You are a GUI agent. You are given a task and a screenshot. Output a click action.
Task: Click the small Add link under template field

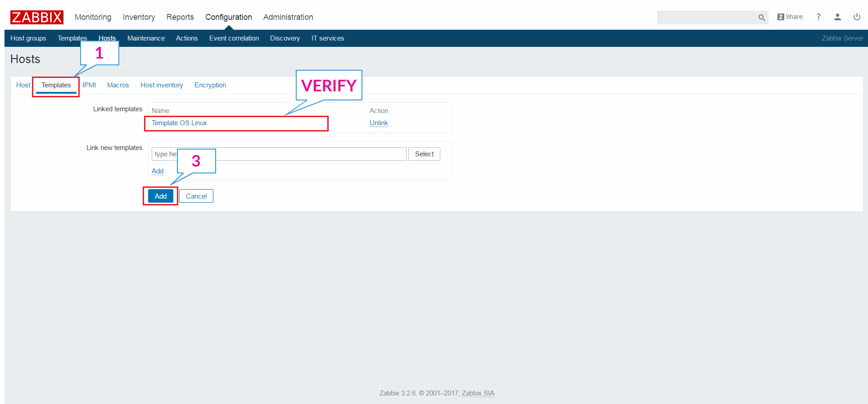(x=158, y=171)
